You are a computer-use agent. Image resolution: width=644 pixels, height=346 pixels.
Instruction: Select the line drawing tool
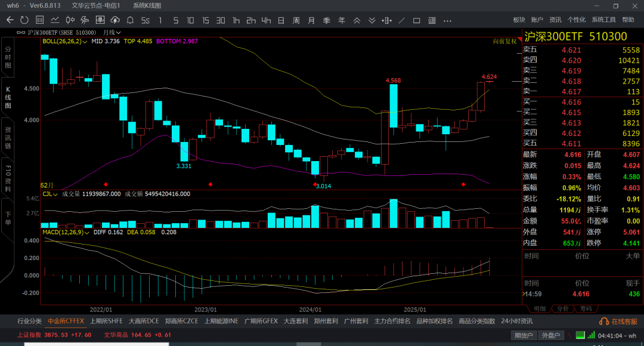(402, 20)
